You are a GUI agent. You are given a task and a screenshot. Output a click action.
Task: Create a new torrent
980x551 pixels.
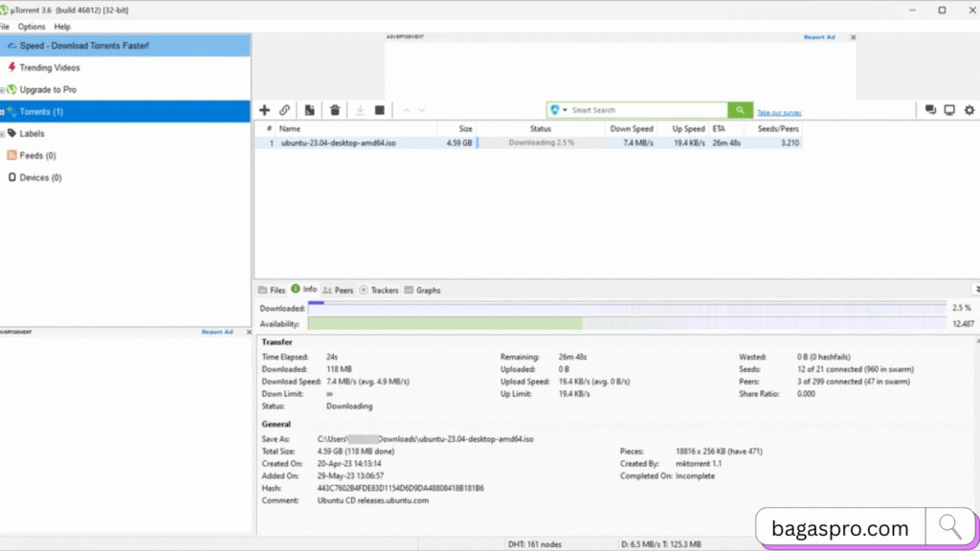pyautogui.click(x=308, y=110)
